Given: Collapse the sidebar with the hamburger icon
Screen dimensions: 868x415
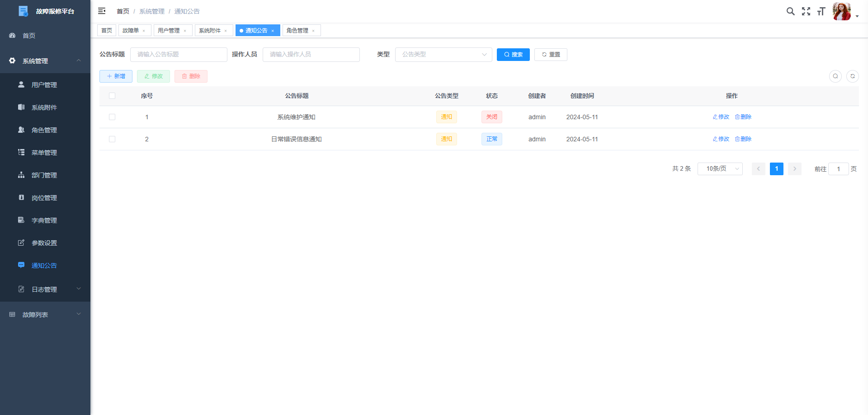Looking at the screenshot, I should point(102,11).
